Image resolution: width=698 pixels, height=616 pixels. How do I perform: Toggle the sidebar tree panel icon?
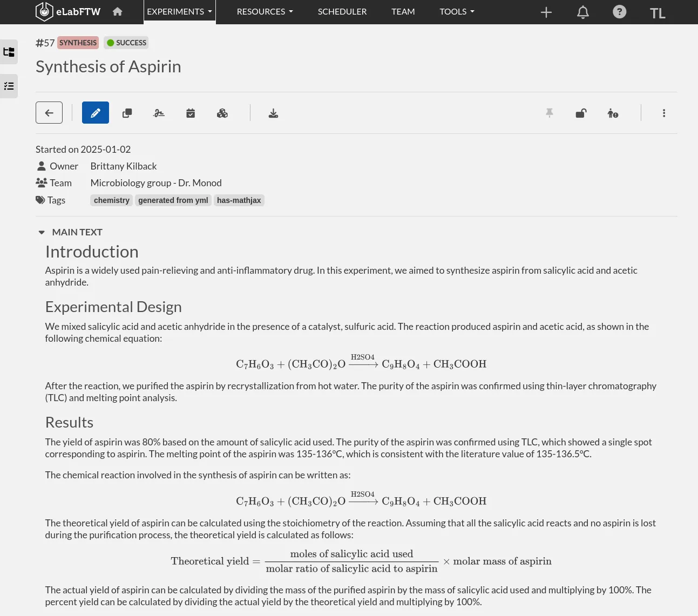(x=9, y=52)
